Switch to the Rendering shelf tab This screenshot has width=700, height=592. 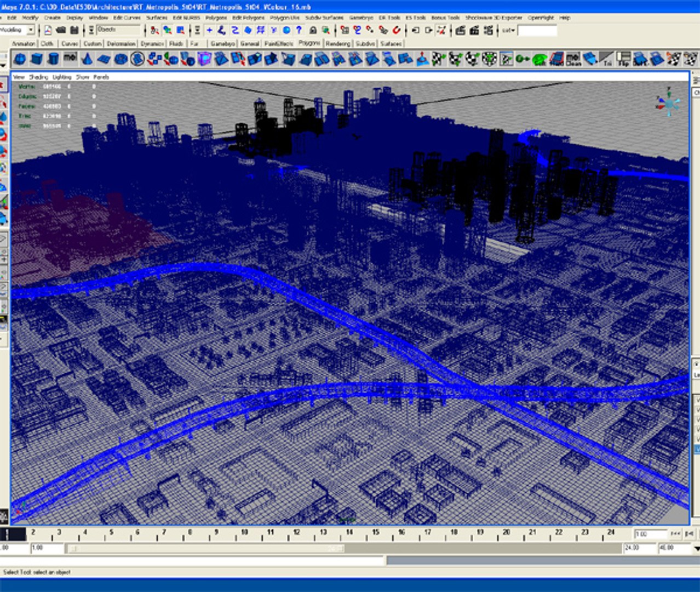tap(338, 43)
